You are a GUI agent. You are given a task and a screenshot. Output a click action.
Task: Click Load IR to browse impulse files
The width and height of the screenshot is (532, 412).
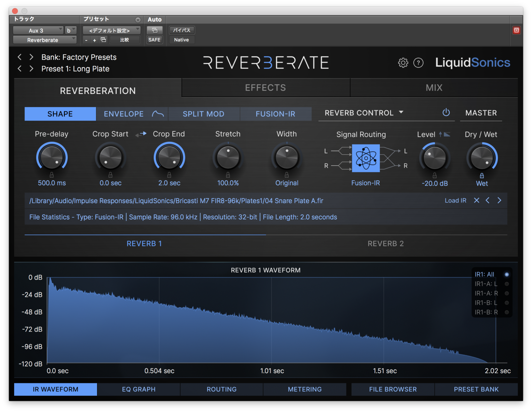click(x=455, y=200)
